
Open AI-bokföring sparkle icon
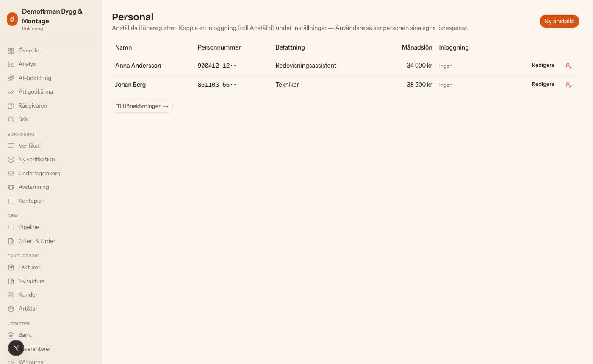click(x=11, y=78)
